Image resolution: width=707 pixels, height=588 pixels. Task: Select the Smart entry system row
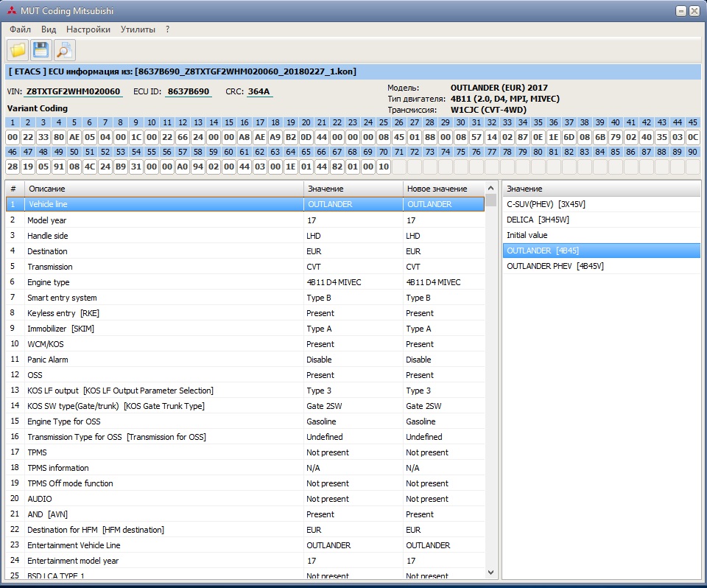point(245,298)
